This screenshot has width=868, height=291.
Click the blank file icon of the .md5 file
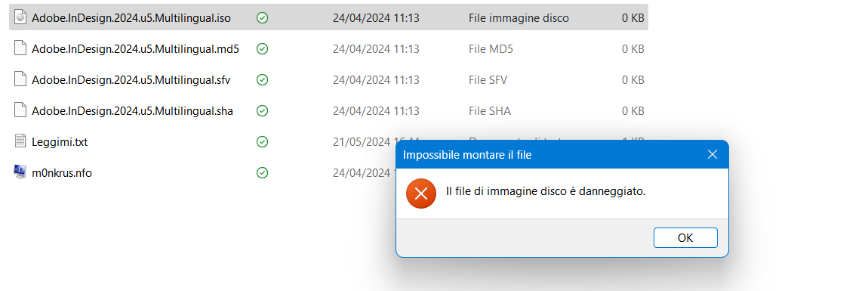(20, 49)
